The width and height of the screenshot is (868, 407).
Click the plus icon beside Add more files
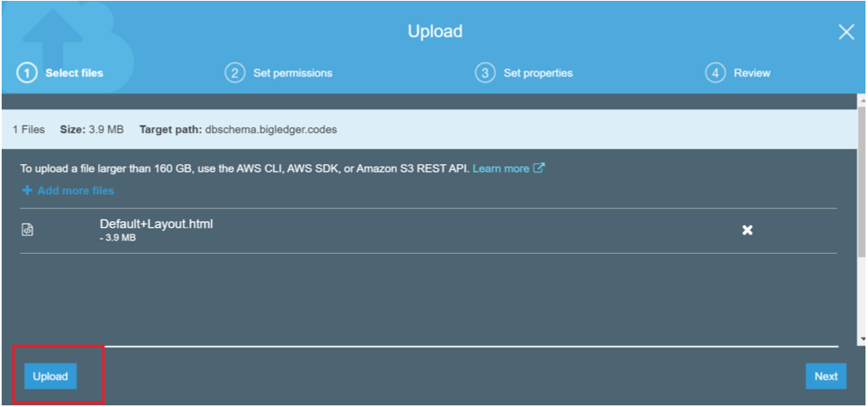[28, 191]
